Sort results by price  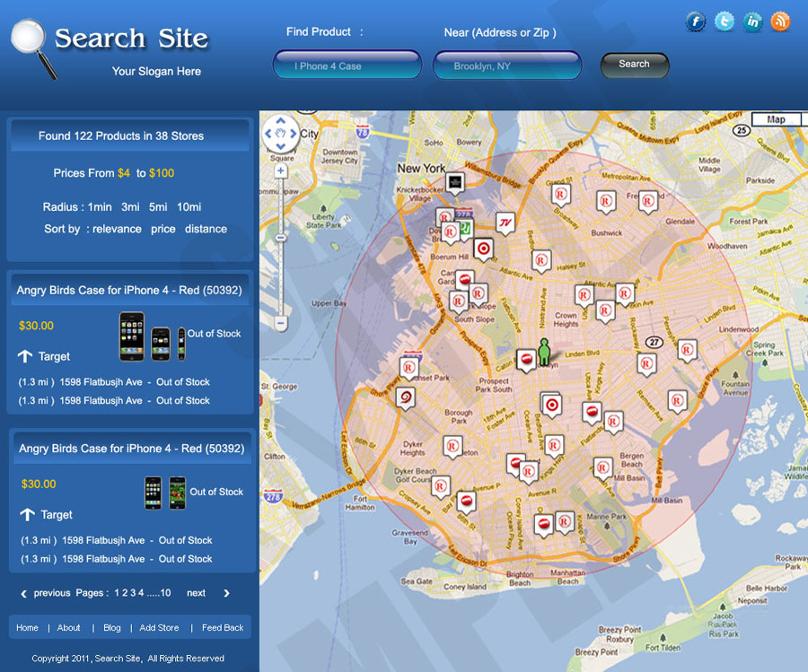[162, 229]
